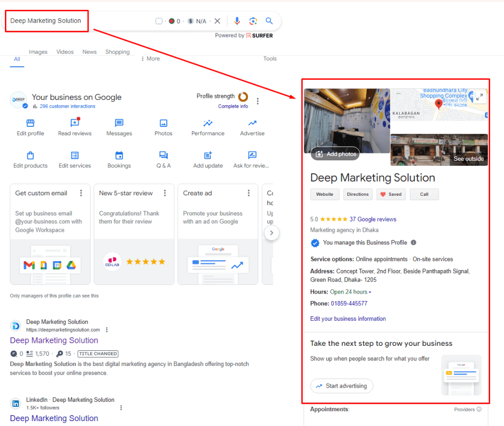Click Add photos button on photo

point(335,154)
